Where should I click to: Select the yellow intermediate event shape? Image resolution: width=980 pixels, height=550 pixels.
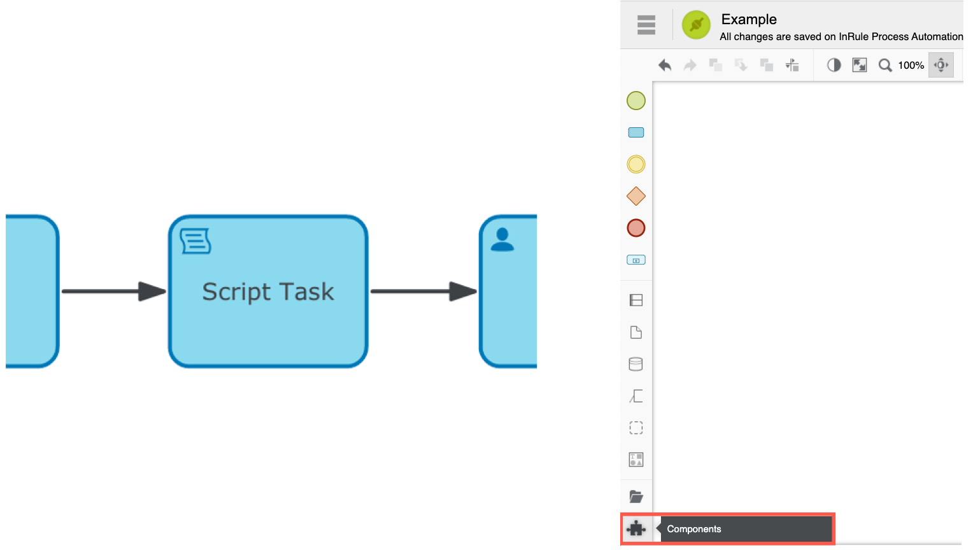[636, 164]
